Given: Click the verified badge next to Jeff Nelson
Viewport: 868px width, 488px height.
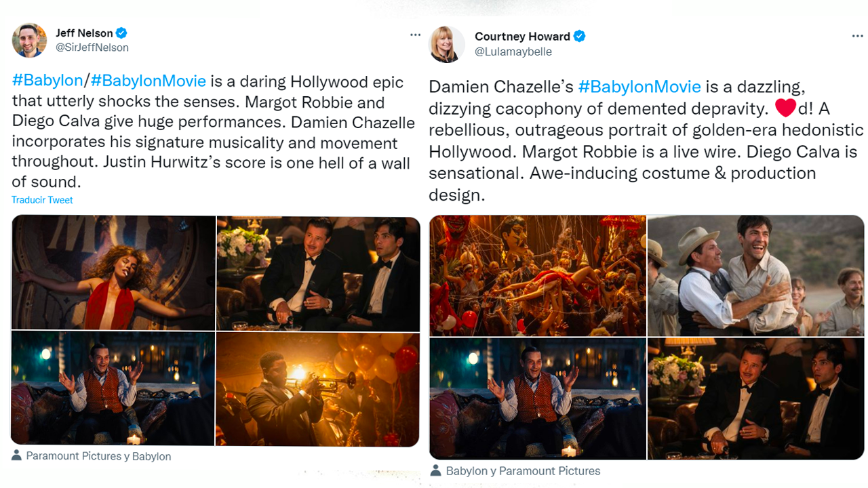Looking at the screenshot, I should (x=121, y=33).
